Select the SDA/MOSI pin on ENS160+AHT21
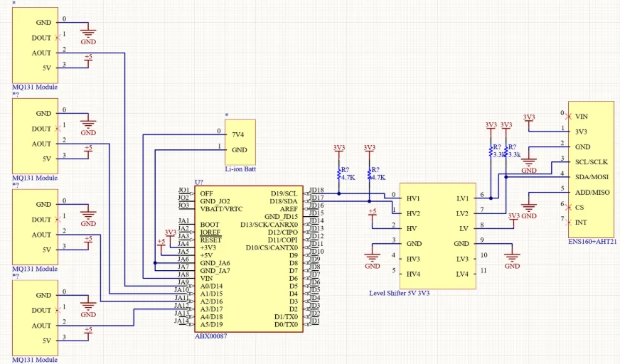The height and width of the screenshot is (364, 620). (592, 177)
